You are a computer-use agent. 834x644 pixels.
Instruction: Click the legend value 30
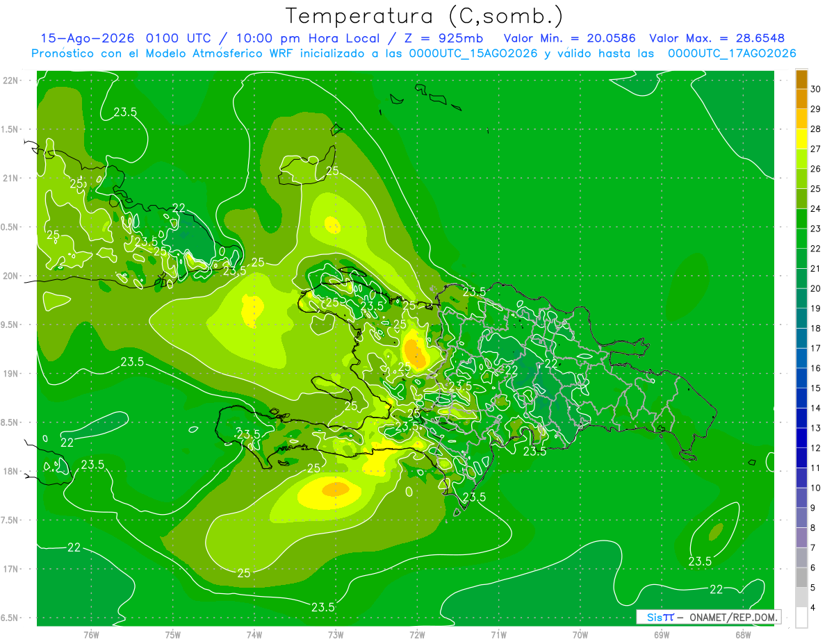click(x=816, y=89)
